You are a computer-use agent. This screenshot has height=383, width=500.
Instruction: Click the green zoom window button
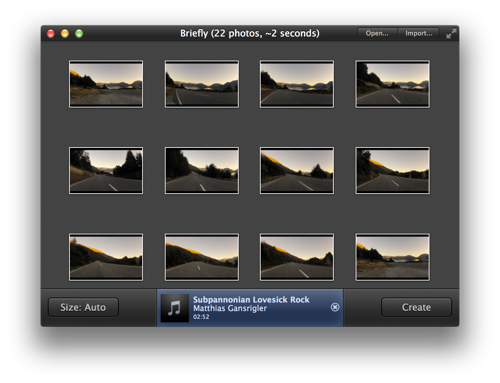pyautogui.click(x=79, y=33)
